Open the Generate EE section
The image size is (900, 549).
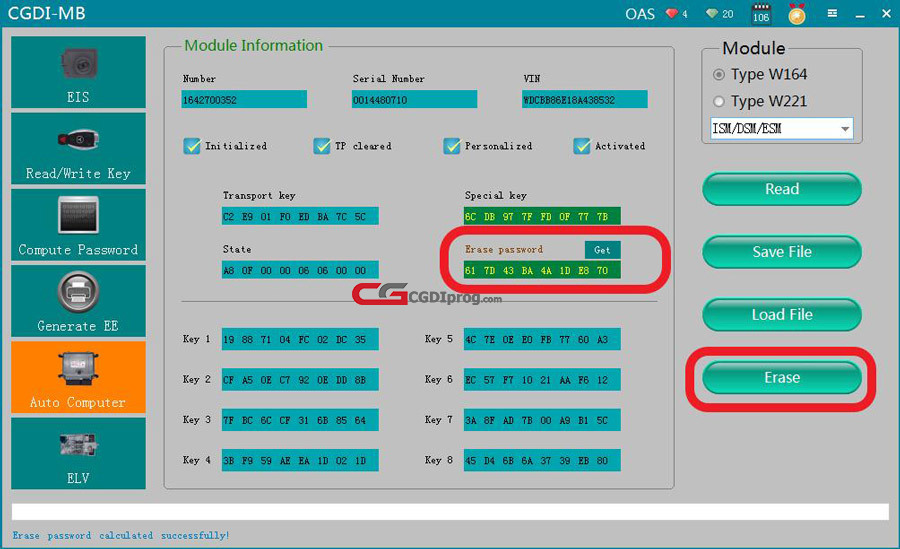pos(78,301)
